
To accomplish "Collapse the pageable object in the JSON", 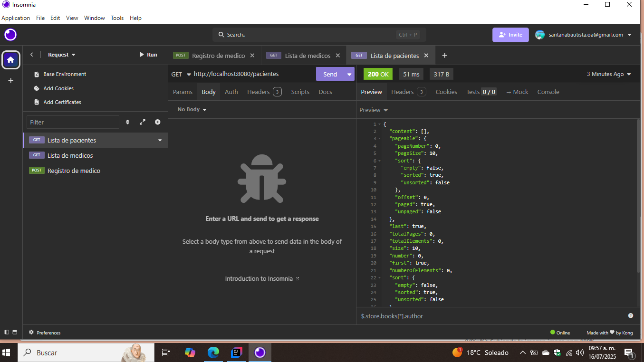I will [x=380, y=139].
